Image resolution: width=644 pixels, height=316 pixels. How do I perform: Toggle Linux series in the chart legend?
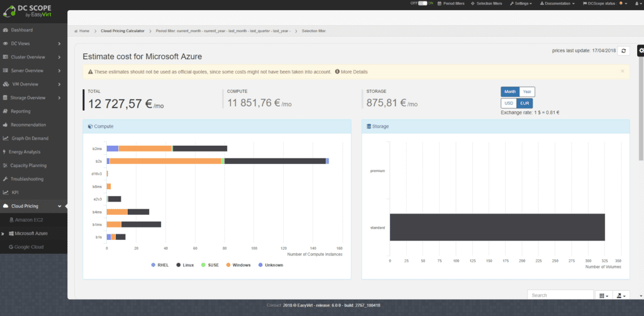(185, 264)
